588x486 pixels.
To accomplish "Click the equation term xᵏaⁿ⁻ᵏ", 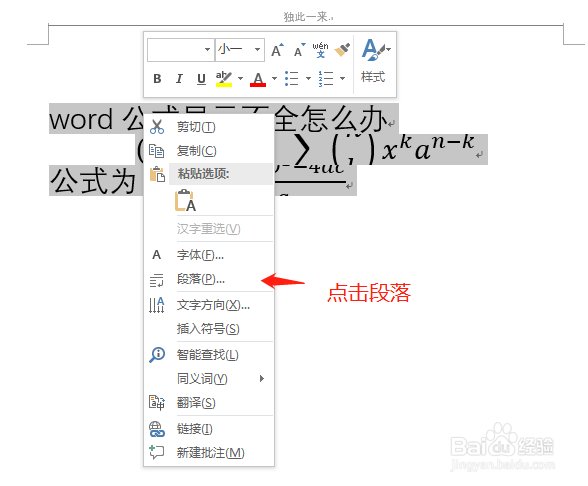I will pyautogui.click(x=428, y=148).
